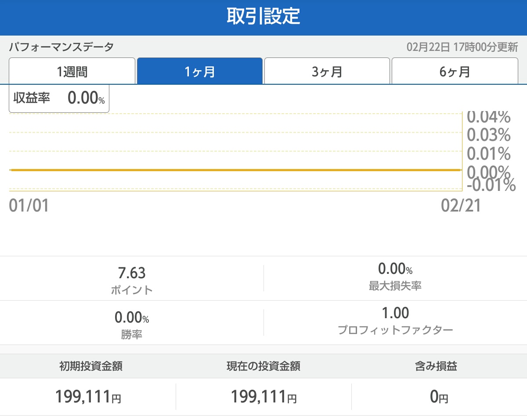The image size is (527, 420).
Task: Select the 1ヶ月 performance tab
Action: pos(200,71)
